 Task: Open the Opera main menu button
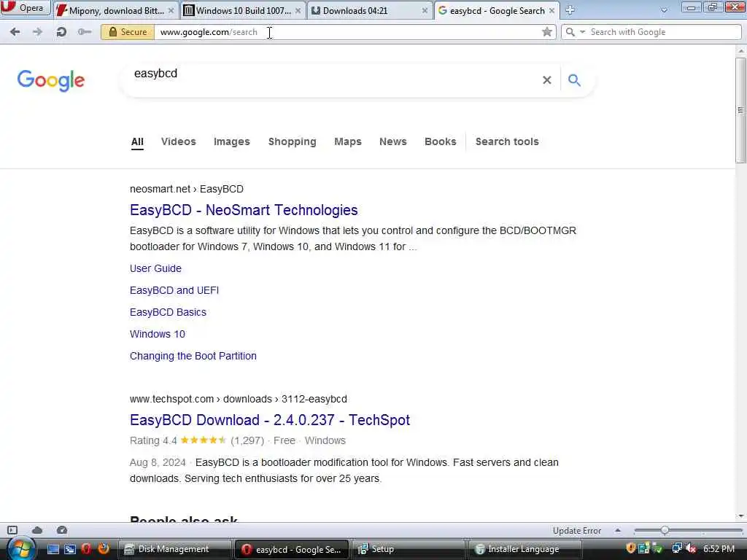tap(24, 8)
